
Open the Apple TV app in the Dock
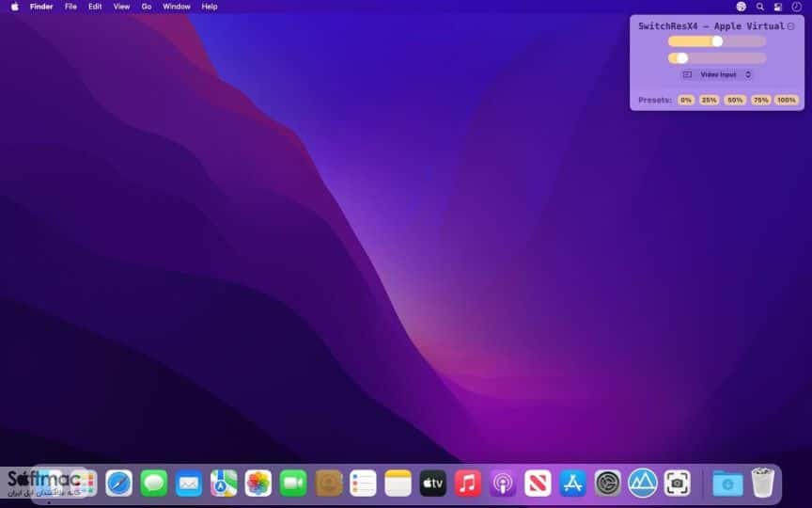(x=433, y=484)
